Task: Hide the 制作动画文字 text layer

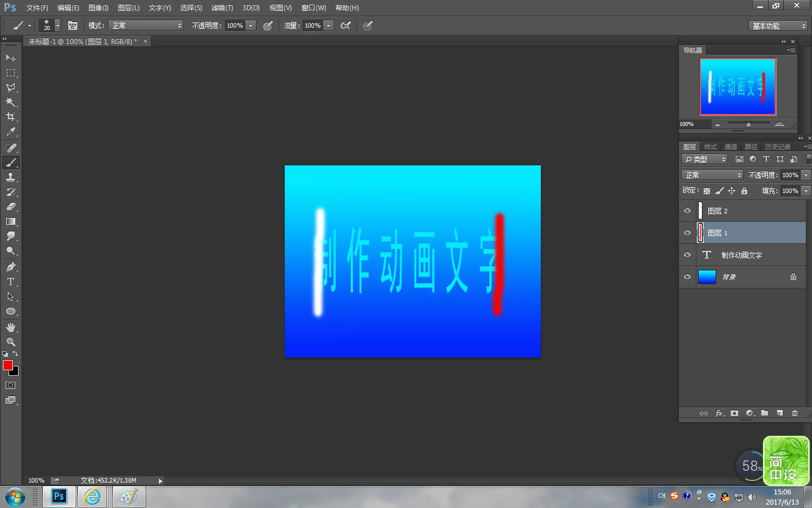Action: (687, 255)
